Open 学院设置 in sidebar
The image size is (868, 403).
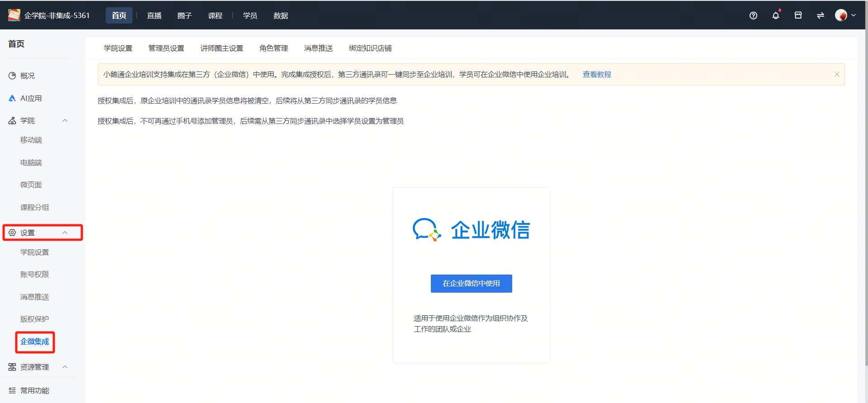tap(34, 252)
